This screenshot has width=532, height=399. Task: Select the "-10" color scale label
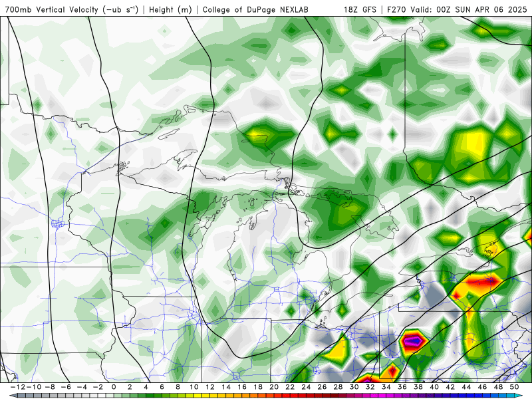click(x=33, y=387)
